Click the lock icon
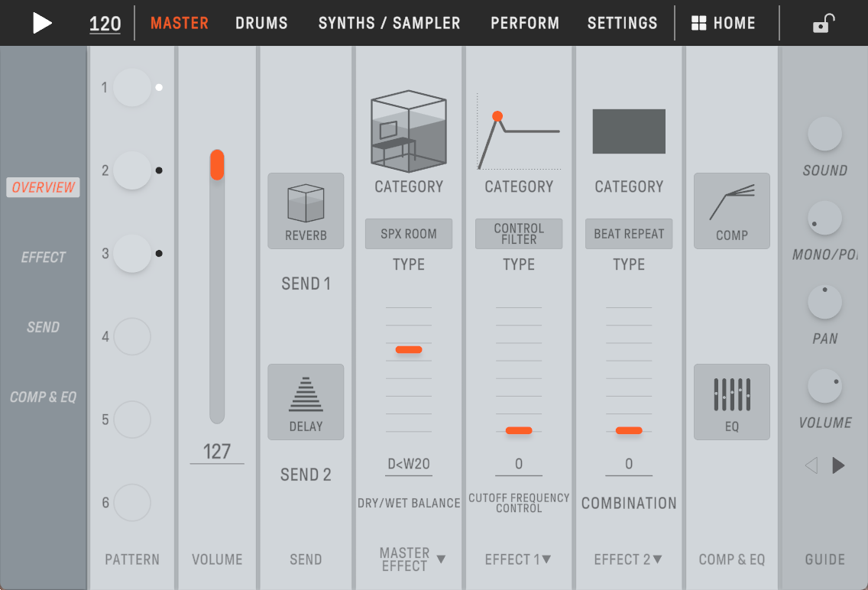The width and height of the screenshot is (868, 590). [x=821, y=24]
